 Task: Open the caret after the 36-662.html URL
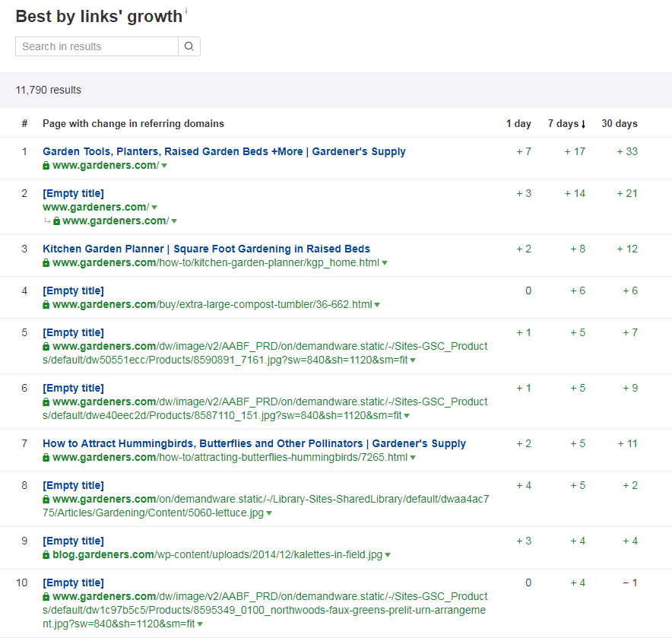coord(377,305)
